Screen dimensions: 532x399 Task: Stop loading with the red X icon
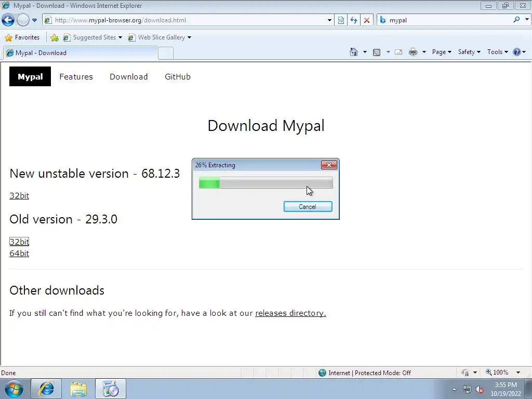pyautogui.click(x=366, y=20)
